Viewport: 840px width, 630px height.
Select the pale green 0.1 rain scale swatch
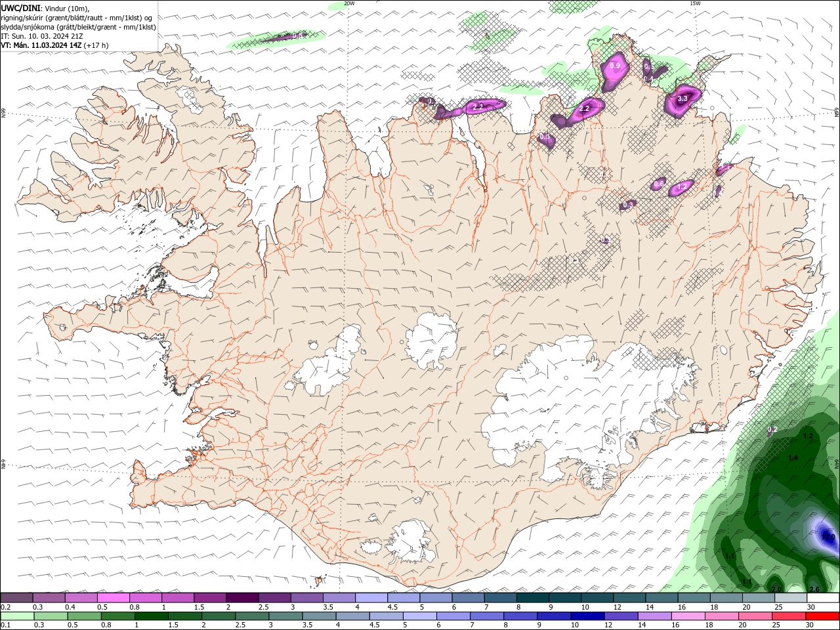(x=17, y=616)
